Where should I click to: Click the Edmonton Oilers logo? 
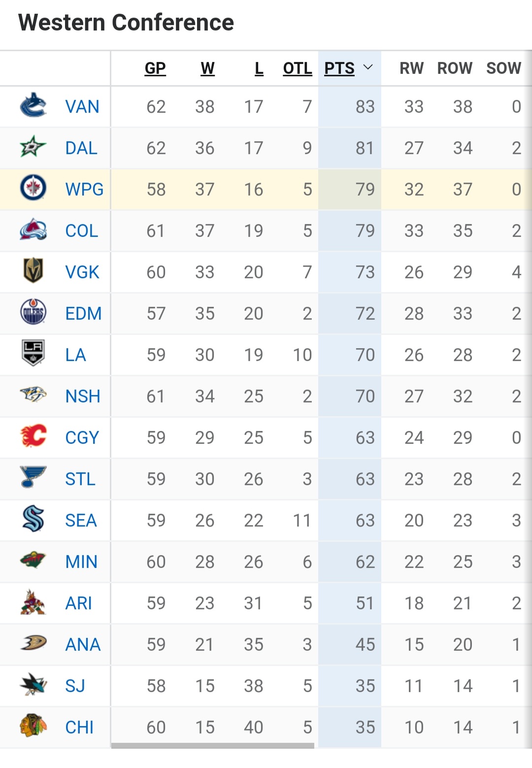33,313
